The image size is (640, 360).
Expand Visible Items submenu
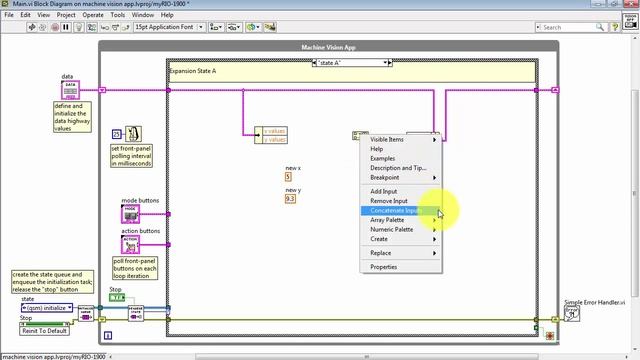(x=401, y=140)
